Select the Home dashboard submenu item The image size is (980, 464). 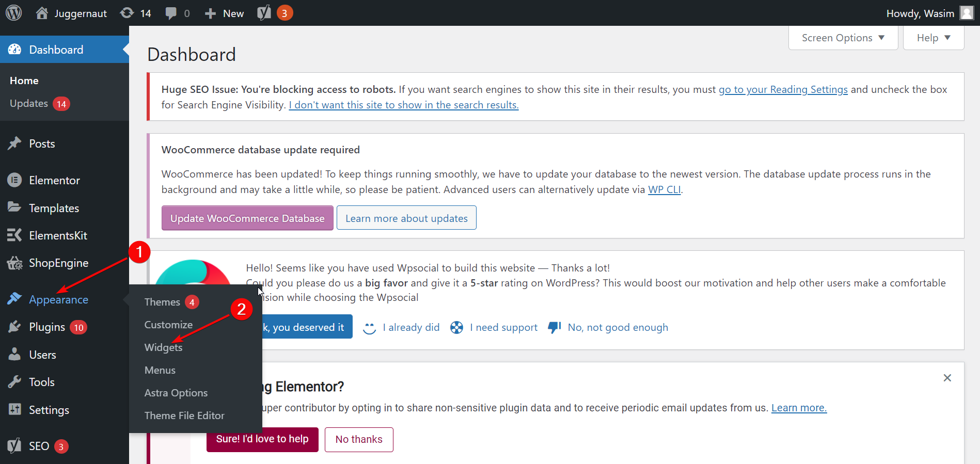pos(24,81)
